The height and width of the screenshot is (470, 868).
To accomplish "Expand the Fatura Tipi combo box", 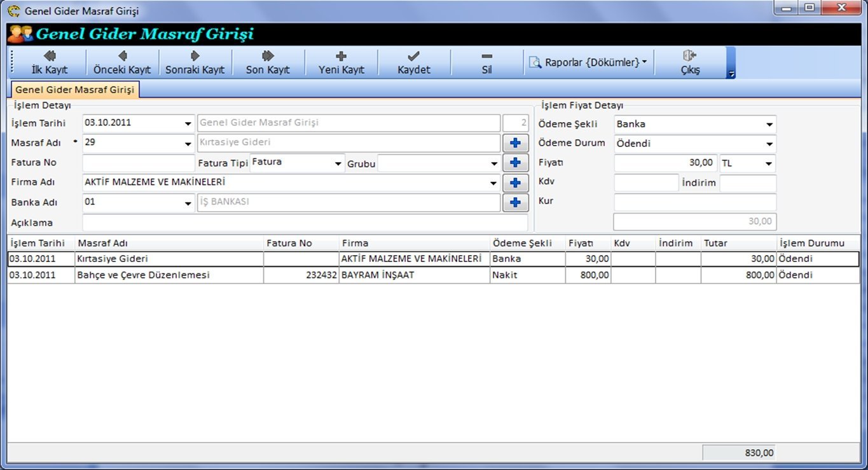I will click(x=338, y=163).
